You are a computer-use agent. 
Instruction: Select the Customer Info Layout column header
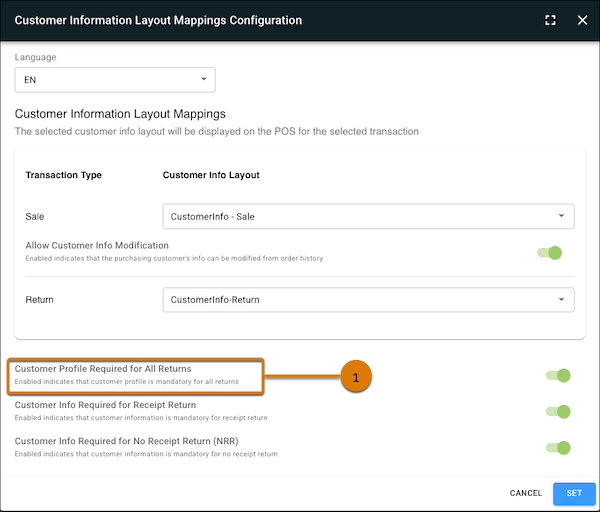coord(211,175)
